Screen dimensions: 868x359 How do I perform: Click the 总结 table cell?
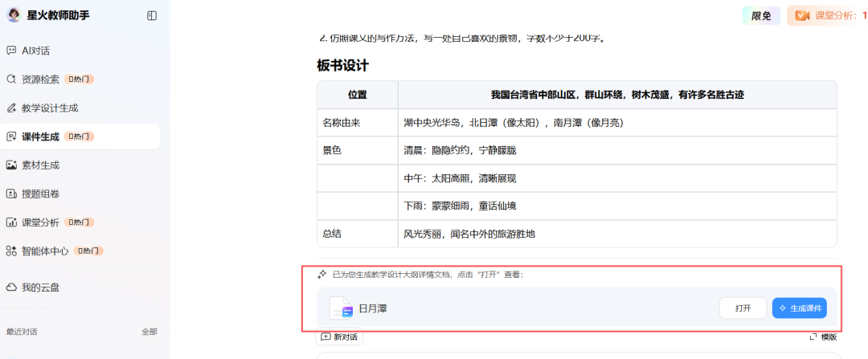[x=358, y=234]
